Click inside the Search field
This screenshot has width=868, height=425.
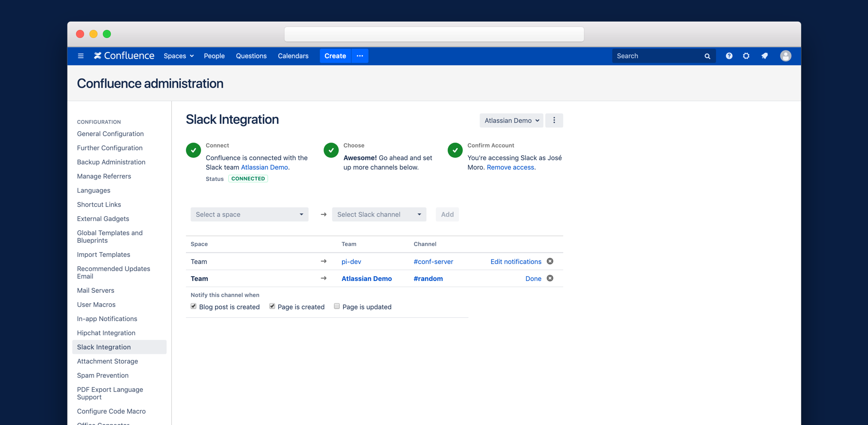coord(656,56)
